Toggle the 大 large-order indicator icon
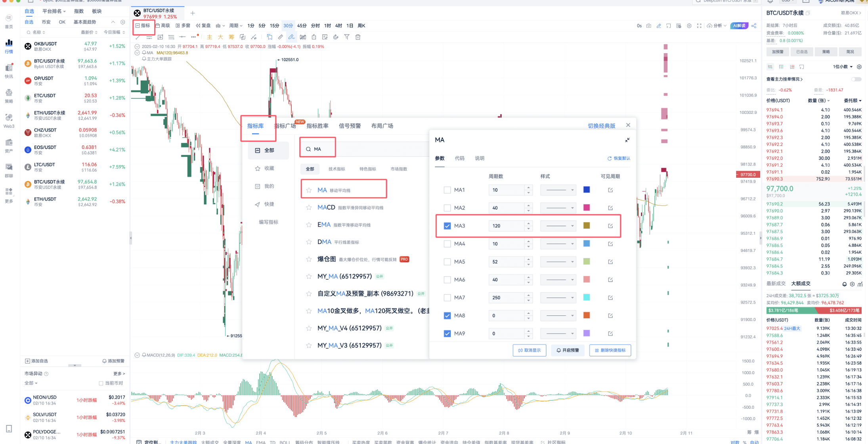 click(220, 37)
